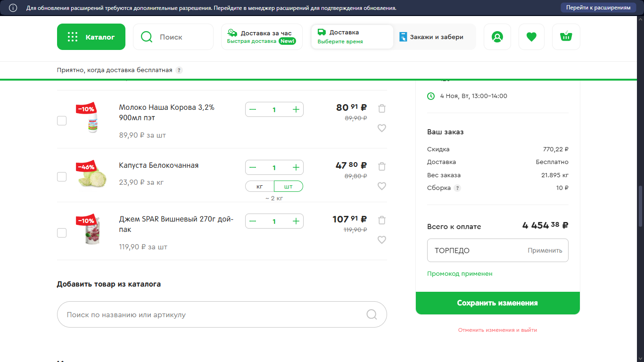Show help hint next to Сборка
644x362 pixels.
point(457,188)
